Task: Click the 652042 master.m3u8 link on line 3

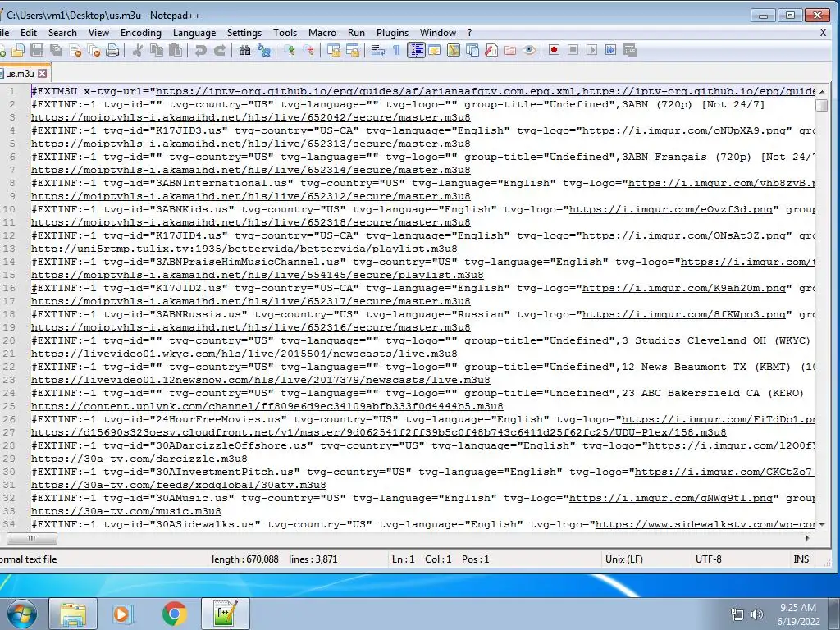Action: coord(251,117)
